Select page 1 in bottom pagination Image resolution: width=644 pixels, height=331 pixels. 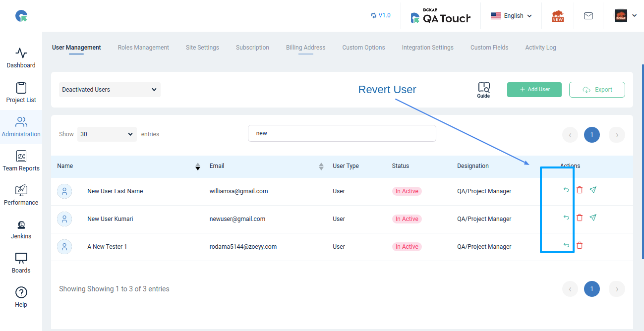point(592,289)
